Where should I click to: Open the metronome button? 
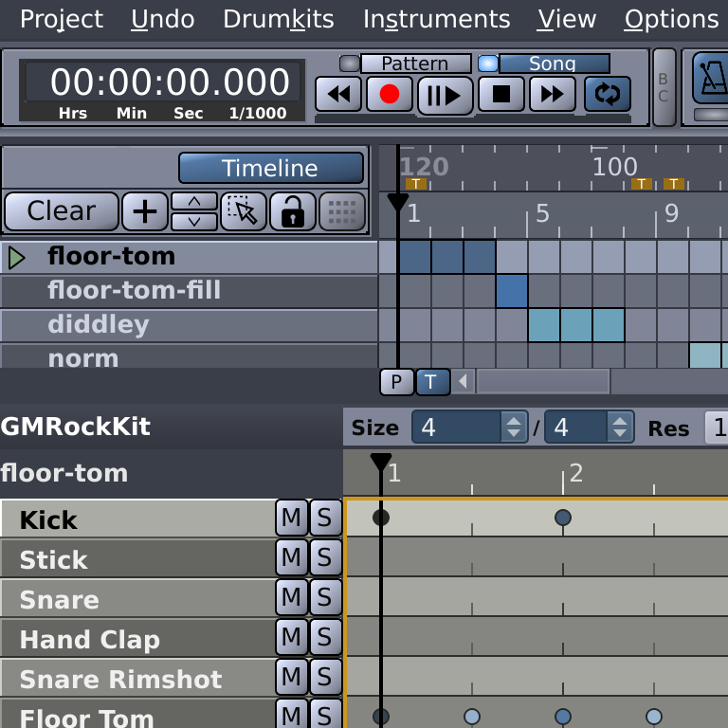(x=710, y=78)
